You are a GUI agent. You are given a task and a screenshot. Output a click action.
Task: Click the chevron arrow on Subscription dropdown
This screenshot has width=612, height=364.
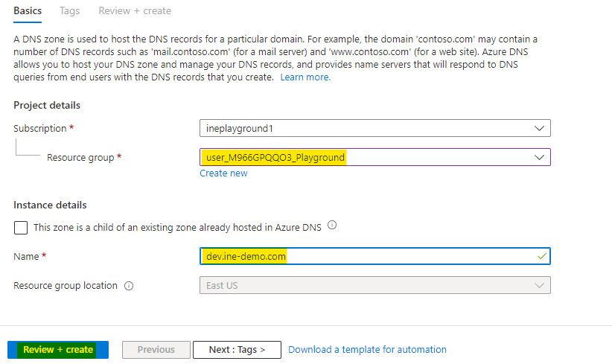tap(540, 128)
